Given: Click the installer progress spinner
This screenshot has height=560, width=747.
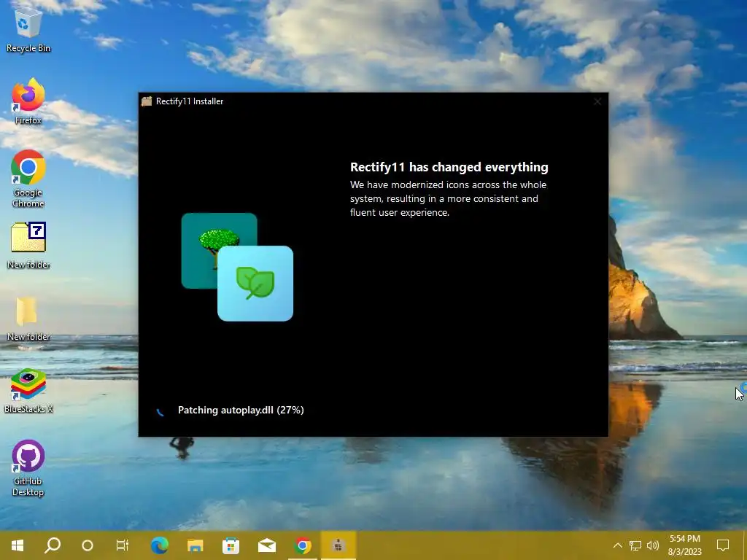Looking at the screenshot, I should click(x=160, y=411).
